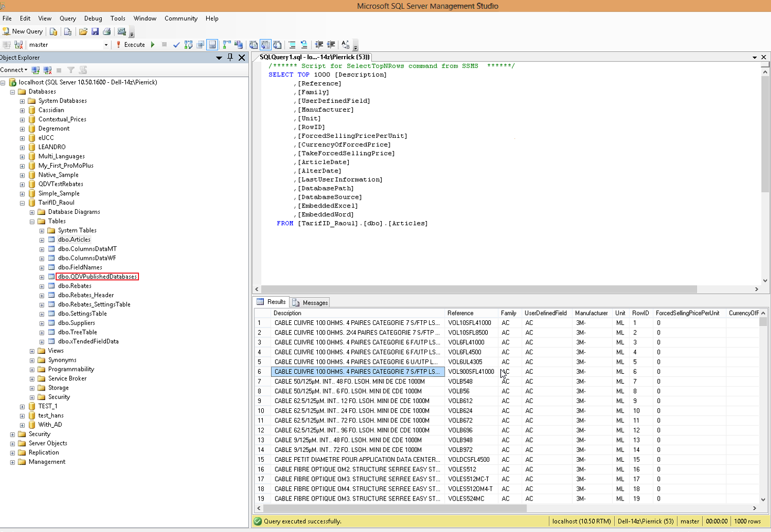The width and height of the screenshot is (771, 532).
Task: Comment out the selected lines icon
Action: (292, 45)
